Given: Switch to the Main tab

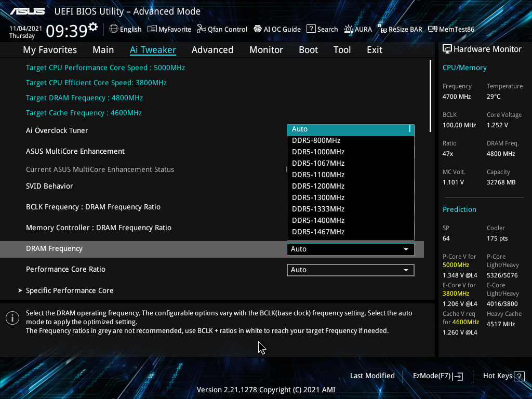Looking at the screenshot, I should pyautogui.click(x=103, y=50).
